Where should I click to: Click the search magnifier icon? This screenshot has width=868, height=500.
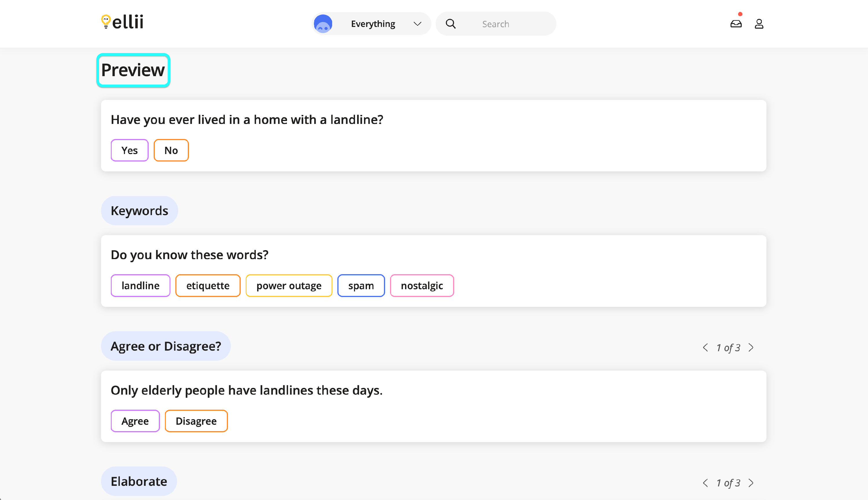(450, 24)
